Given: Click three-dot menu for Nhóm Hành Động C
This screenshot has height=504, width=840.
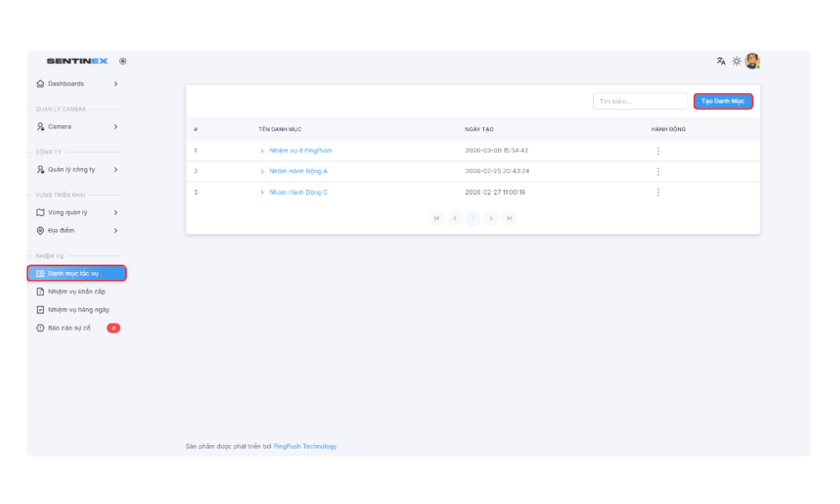Looking at the screenshot, I should [x=658, y=192].
